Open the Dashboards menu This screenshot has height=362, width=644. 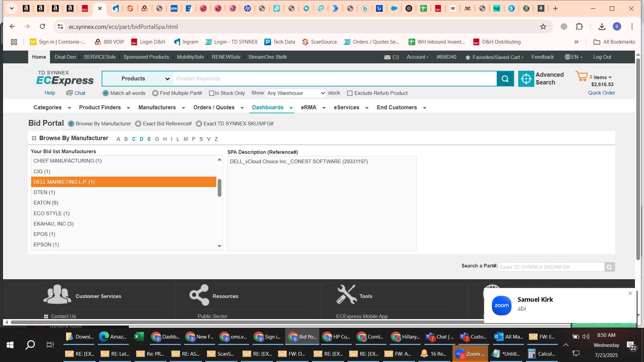pyautogui.click(x=272, y=108)
